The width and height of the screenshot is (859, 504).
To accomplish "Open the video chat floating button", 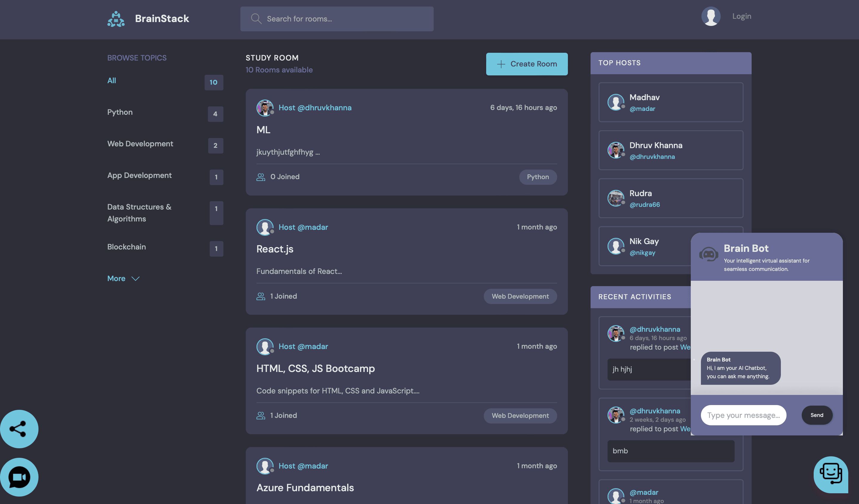I will pyautogui.click(x=19, y=477).
